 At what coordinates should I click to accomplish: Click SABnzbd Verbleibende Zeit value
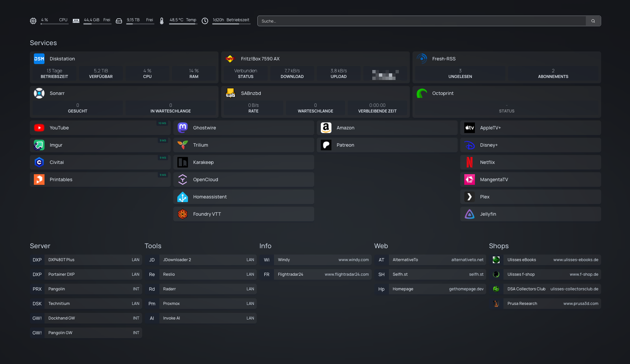point(377,108)
